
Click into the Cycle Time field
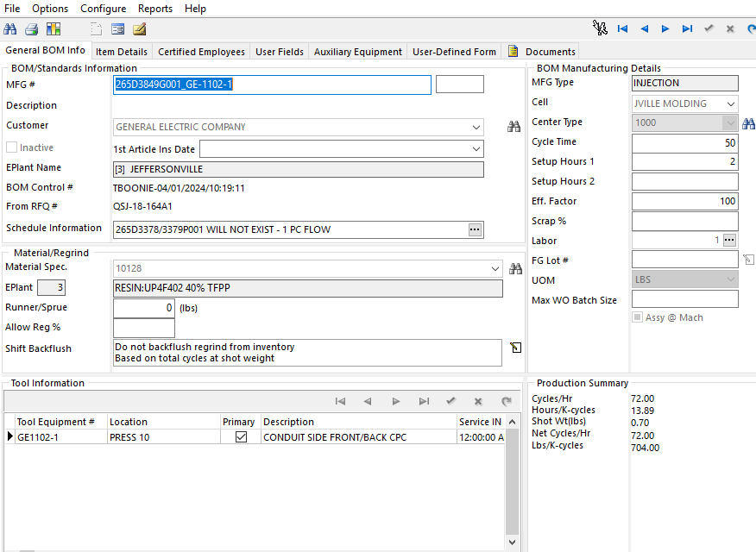point(684,142)
